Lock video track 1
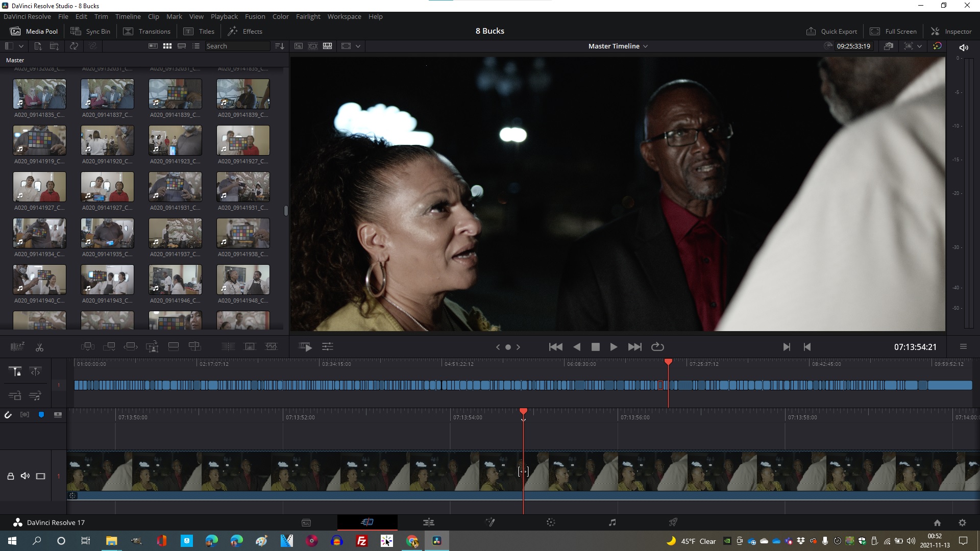 [x=10, y=476]
